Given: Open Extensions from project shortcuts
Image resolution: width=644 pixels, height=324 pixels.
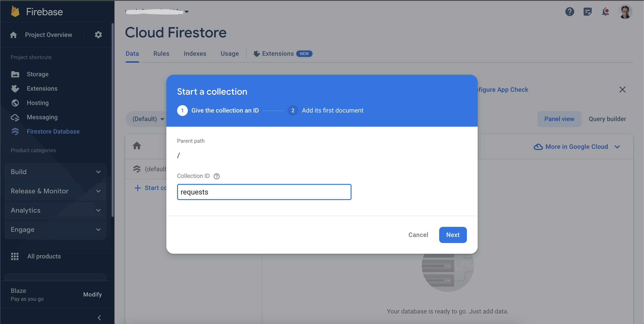Looking at the screenshot, I should click(42, 89).
